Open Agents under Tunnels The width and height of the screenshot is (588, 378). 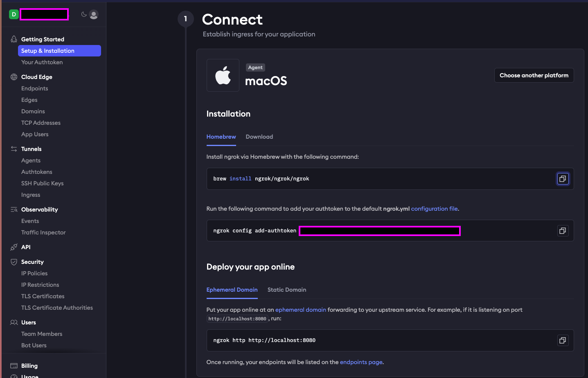click(x=31, y=160)
